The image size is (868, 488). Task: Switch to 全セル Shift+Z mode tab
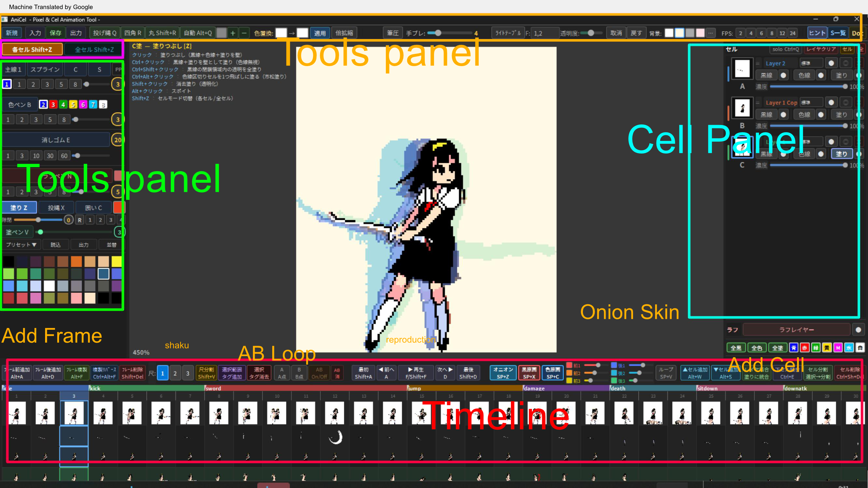(x=94, y=49)
